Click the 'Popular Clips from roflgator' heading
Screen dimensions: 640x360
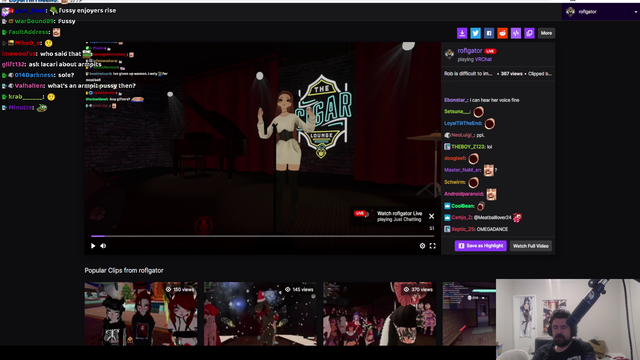[x=124, y=270]
